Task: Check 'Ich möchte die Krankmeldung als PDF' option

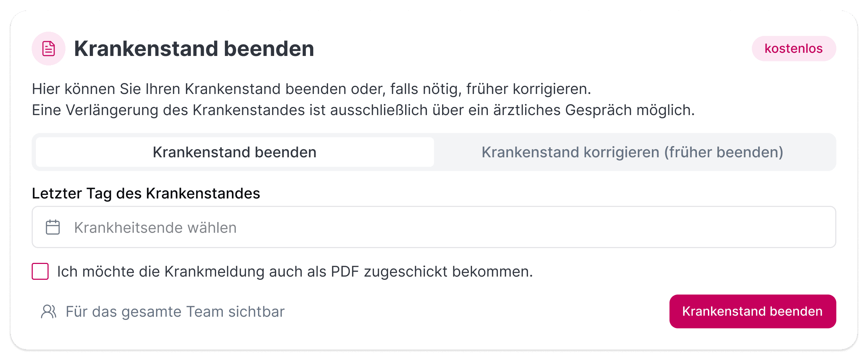Action: click(40, 271)
